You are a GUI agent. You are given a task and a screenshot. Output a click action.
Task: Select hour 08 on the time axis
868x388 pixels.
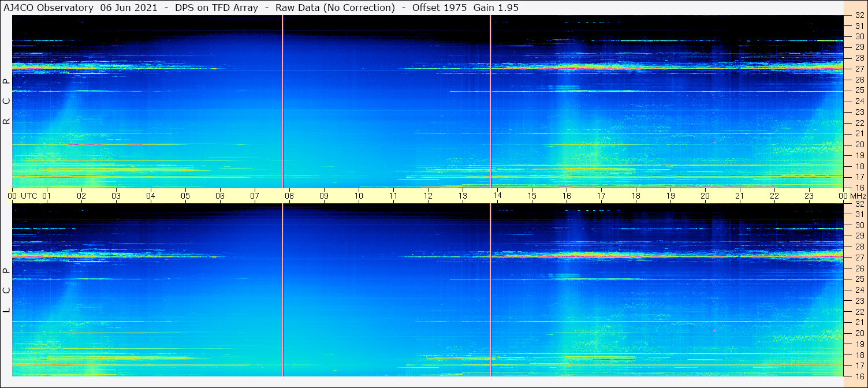click(x=289, y=196)
